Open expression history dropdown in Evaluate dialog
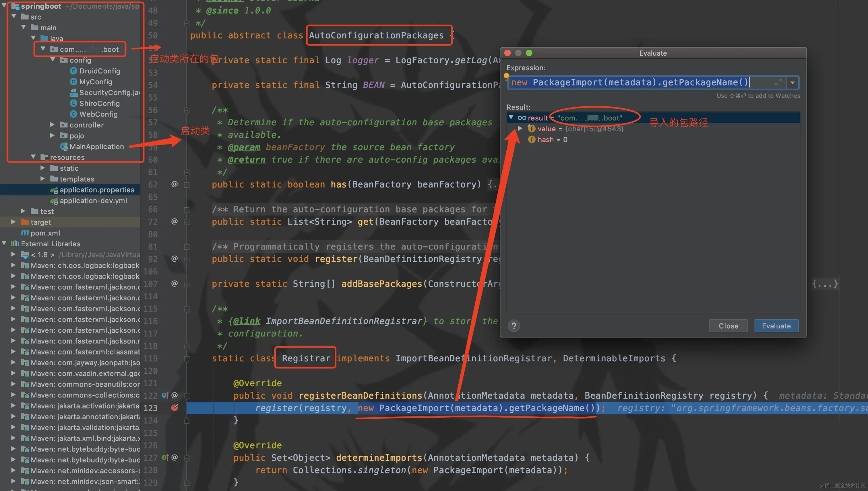Viewport: 868px width, 491px height. tap(793, 83)
